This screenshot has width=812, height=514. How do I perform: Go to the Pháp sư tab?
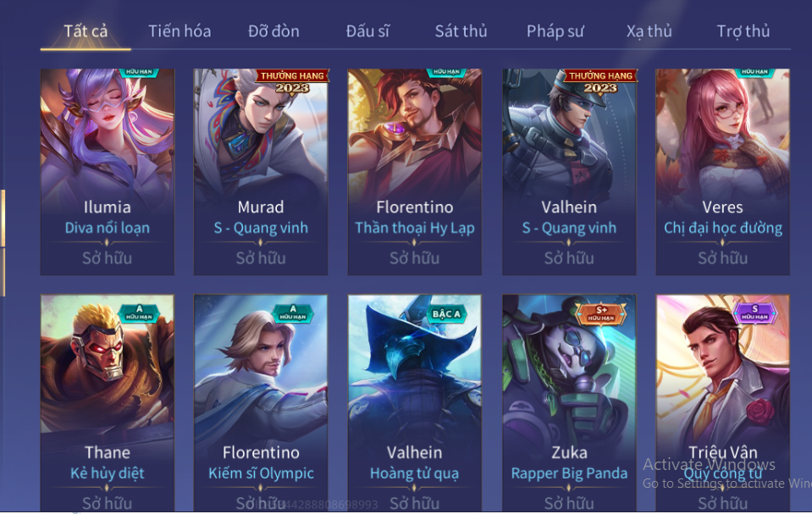[555, 31]
